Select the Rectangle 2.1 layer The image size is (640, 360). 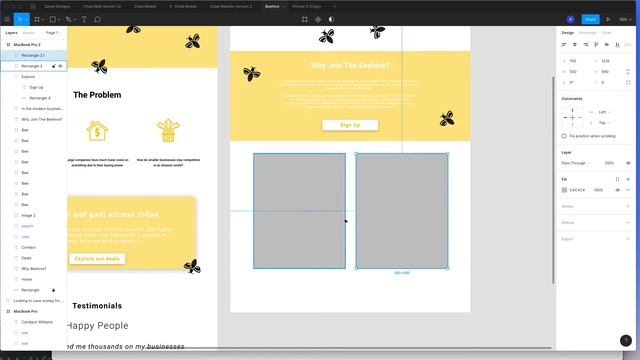coord(34,55)
